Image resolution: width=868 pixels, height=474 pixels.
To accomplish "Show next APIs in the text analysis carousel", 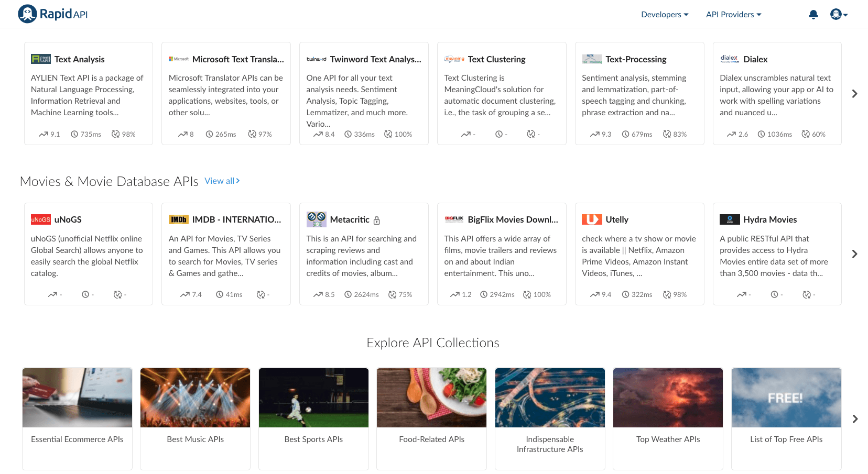I will (855, 94).
